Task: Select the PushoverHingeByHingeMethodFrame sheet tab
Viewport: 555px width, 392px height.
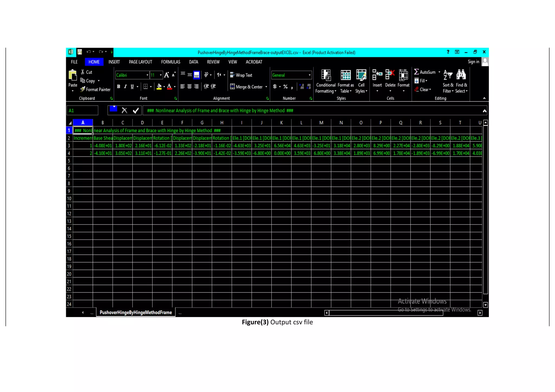Action: 136,312
